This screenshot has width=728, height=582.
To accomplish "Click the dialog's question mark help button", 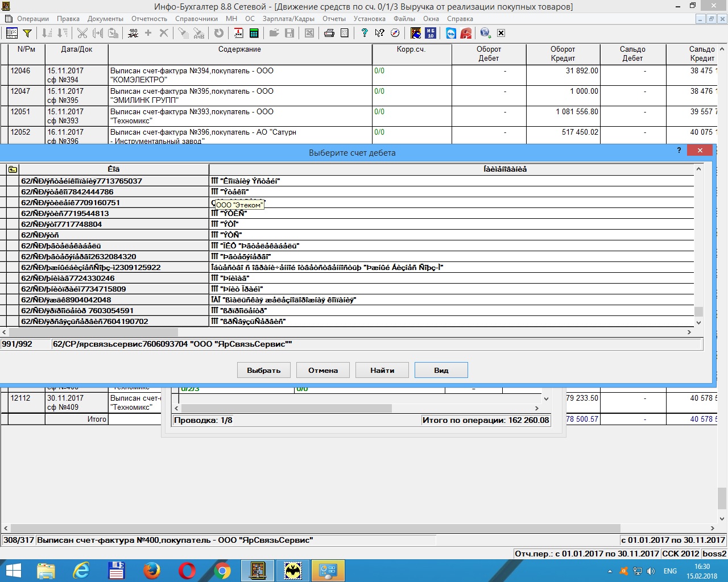I will pos(679,151).
